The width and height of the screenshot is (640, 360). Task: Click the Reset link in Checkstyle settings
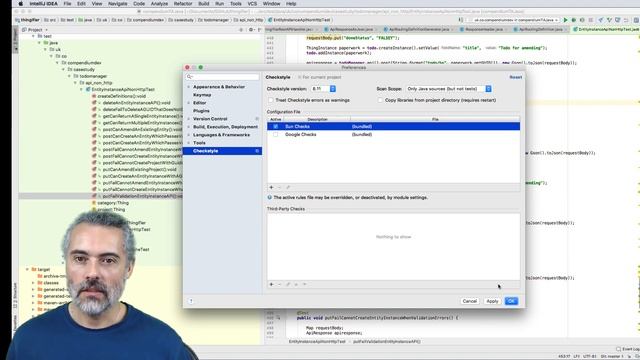click(x=516, y=77)
